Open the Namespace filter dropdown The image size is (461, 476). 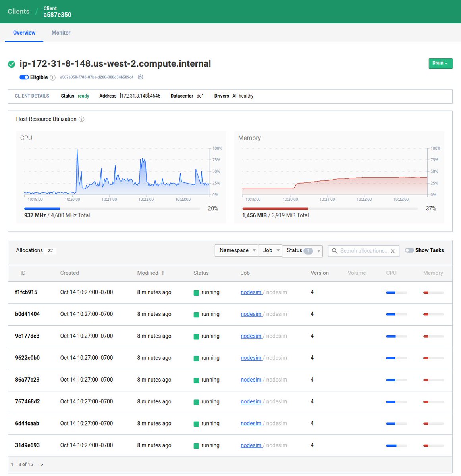click(x=236, y=250)
